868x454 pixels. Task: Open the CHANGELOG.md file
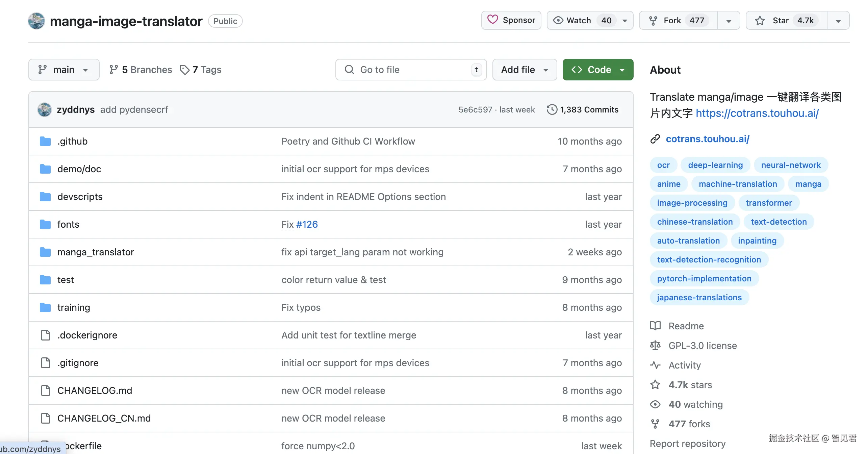tap(95, 390)
